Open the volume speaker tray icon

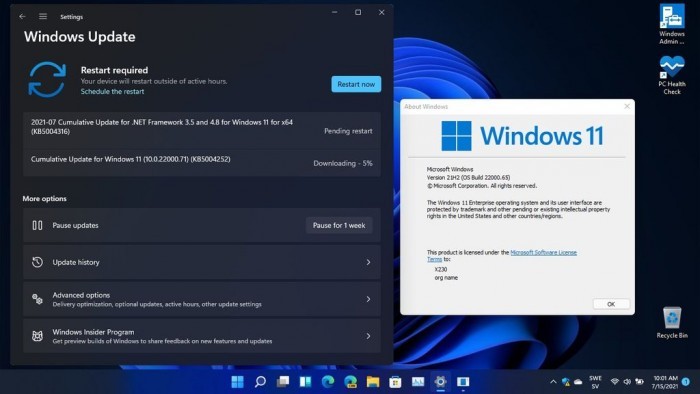point(627,382)
